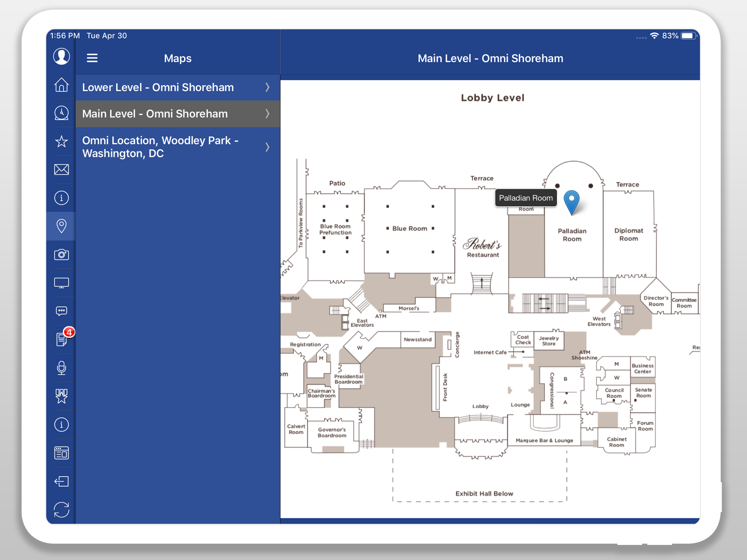747x560 pixels.
Task: Tap the Palladian Room black tooltip callout
Action: (x=526, y=198)
